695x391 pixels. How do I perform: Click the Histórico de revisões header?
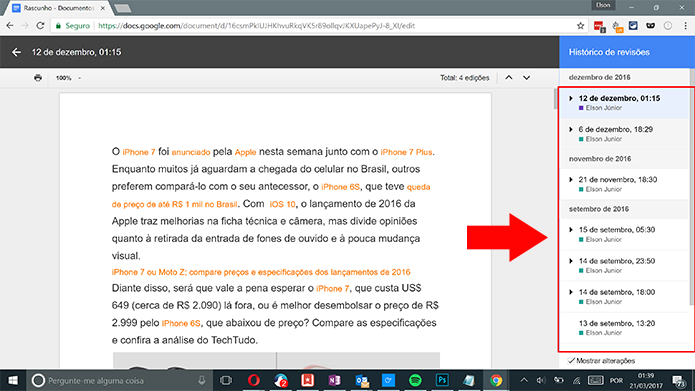[609, 52]
